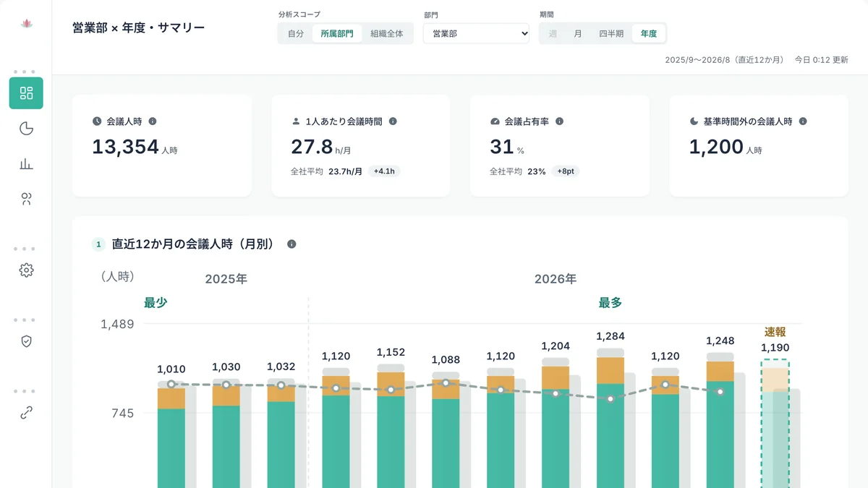
Task: Click the 最多 annotation label
Action: 610,303
